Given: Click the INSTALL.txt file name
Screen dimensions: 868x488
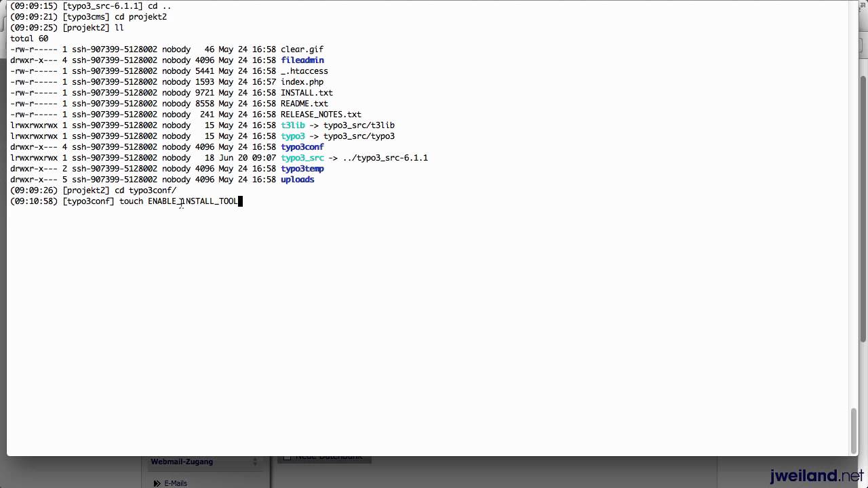Looking at the screenshot, I should (307, 93).
